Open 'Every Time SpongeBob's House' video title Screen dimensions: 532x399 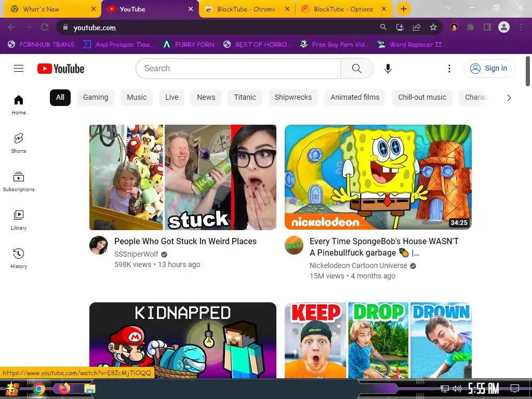pos(384,247)
